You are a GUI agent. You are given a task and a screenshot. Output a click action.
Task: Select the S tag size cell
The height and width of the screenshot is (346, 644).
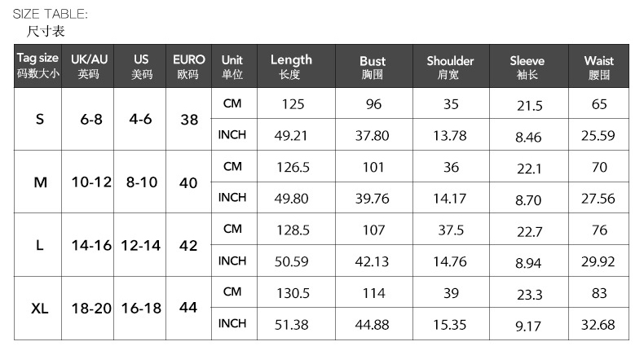pos(40,119)
